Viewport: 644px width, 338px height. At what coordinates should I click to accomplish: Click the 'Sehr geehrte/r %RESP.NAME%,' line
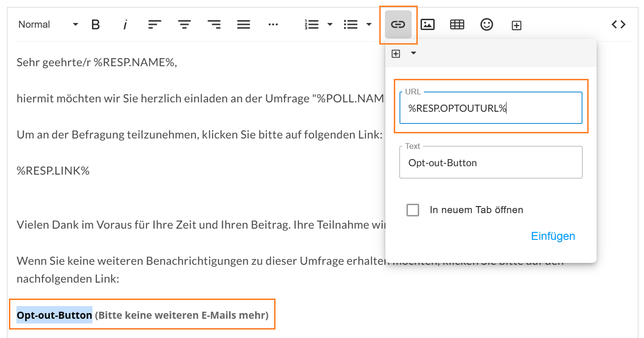pyautogui.click(x=97, y=62)
